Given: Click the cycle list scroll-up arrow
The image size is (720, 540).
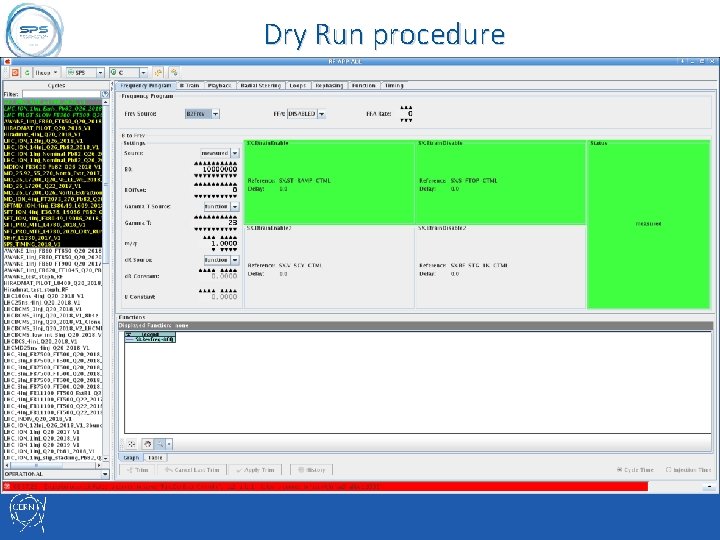Looking at the screenshot, I should click(106, 102).
